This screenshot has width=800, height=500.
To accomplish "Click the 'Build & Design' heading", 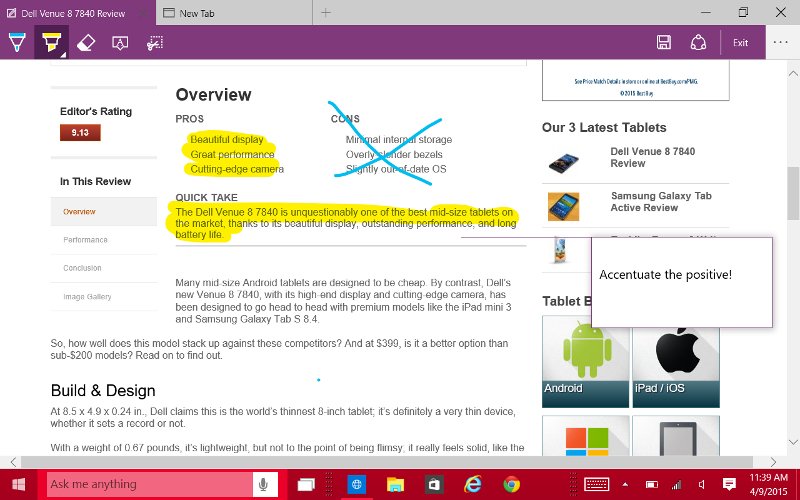I will click(103, 390).
